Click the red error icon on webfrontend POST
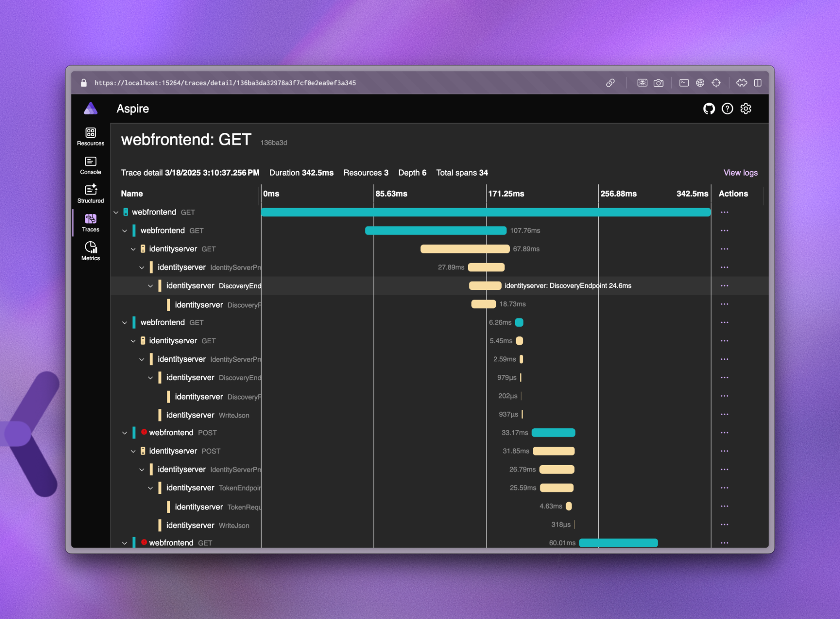The height and width of the screenshot is (619, 840). coord(144,432)
